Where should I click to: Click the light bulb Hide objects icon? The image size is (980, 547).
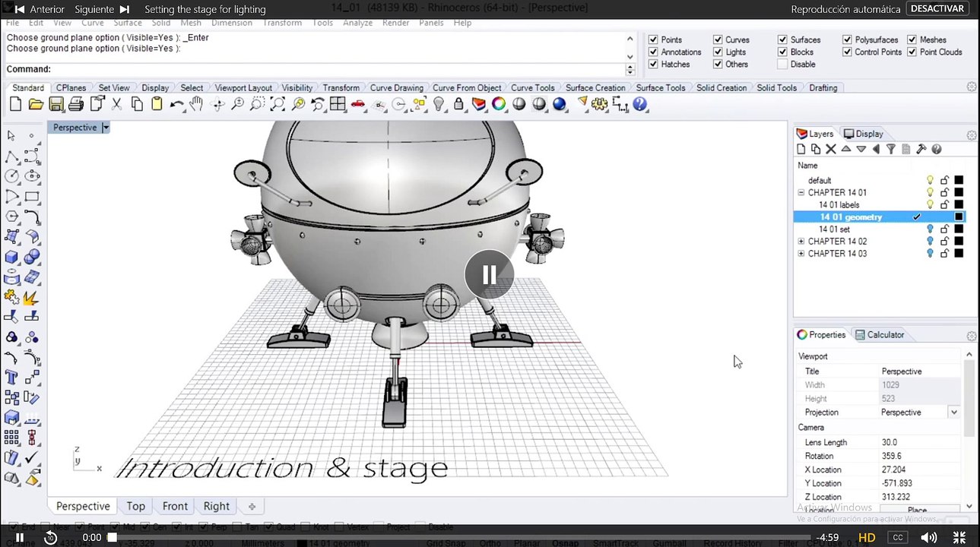click(439, 104)
